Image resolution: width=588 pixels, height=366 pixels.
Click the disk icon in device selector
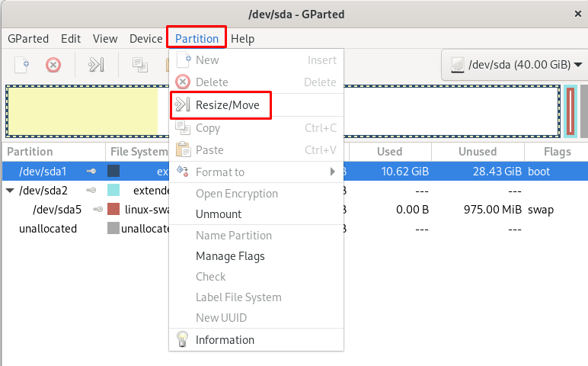click(458, 65)
